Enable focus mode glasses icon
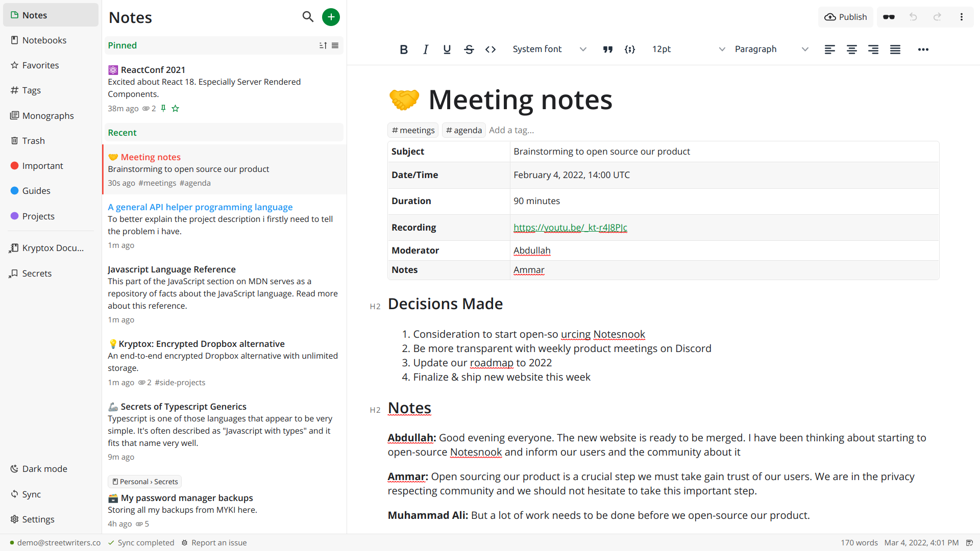 tap(889, 17)
